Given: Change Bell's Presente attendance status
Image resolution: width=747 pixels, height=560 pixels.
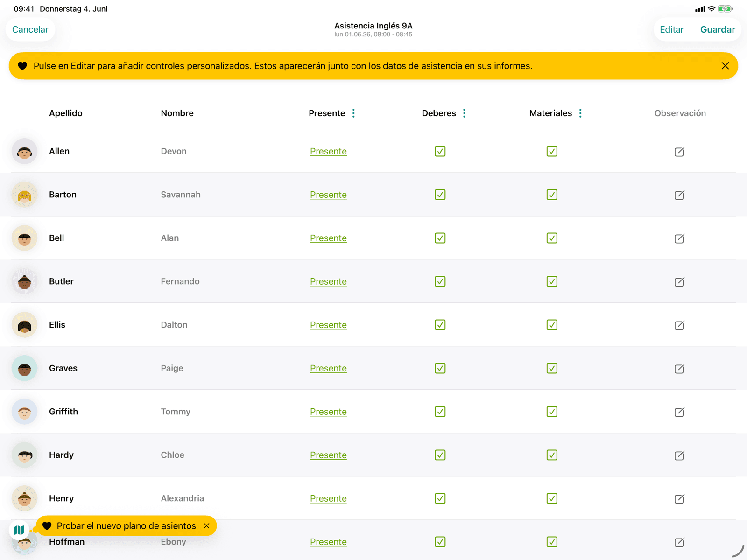Looking at the screenshot, I should point(328,238).
